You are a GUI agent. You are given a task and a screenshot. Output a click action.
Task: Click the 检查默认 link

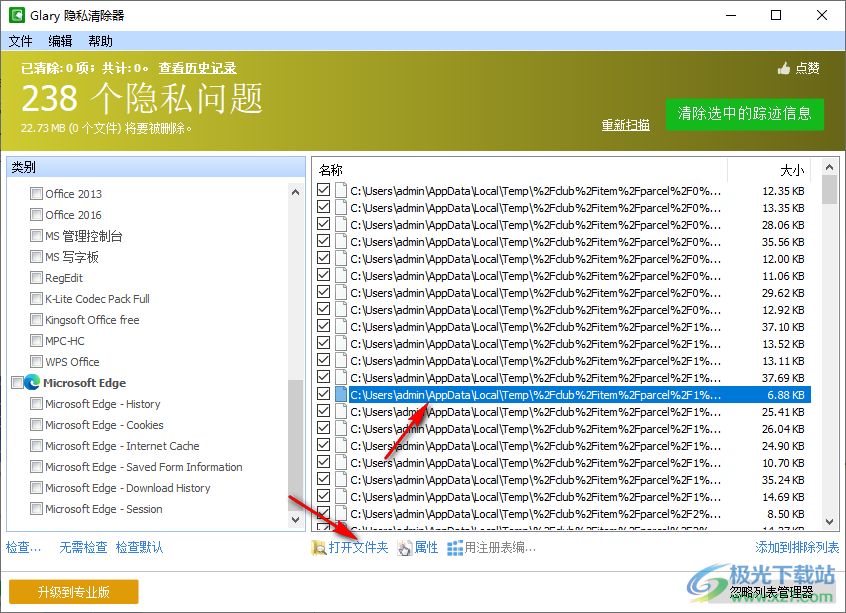(x=139, y=548)
